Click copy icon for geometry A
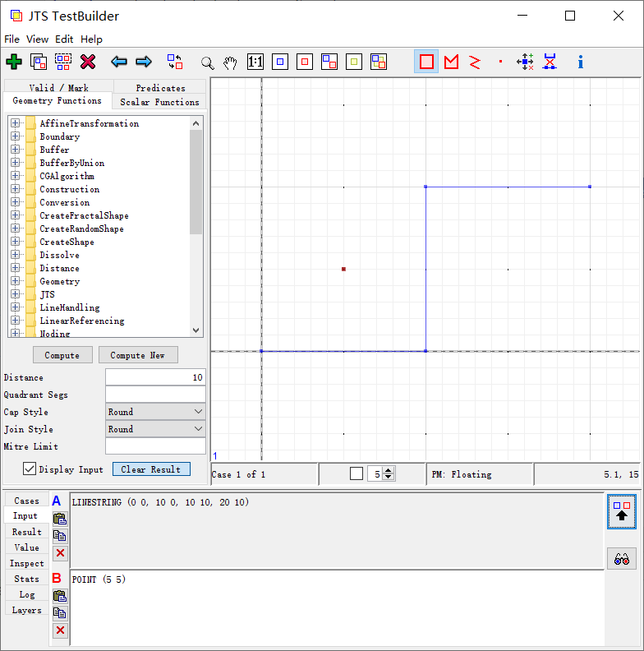644x651 pixels. coord(60,536)
